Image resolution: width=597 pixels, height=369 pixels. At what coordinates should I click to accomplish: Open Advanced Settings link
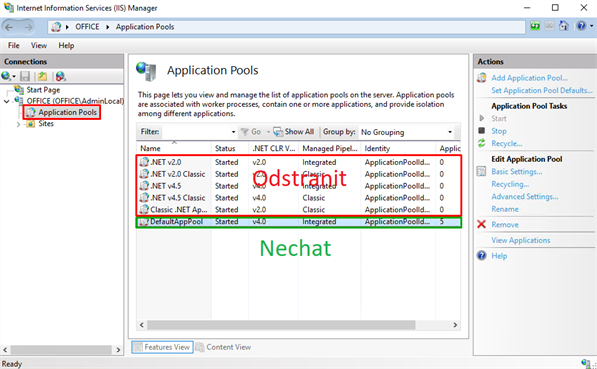pyautogui.click(x=525, y=196)
